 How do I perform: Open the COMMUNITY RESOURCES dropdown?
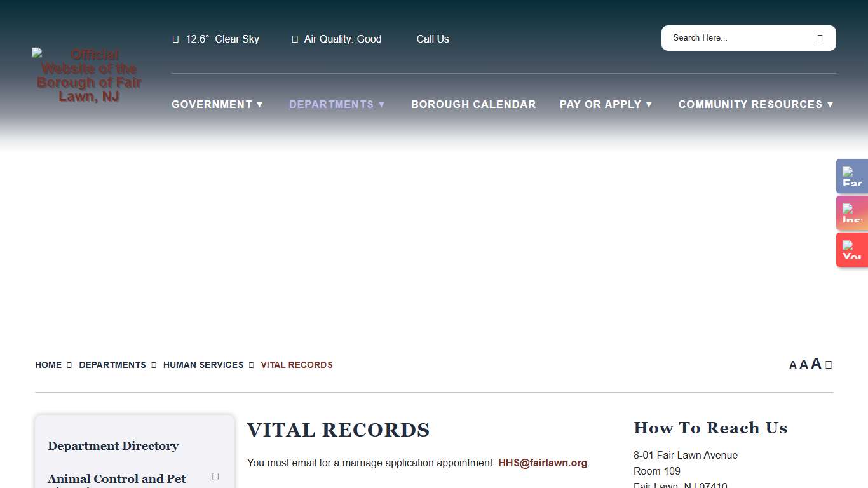pos(756,104)
